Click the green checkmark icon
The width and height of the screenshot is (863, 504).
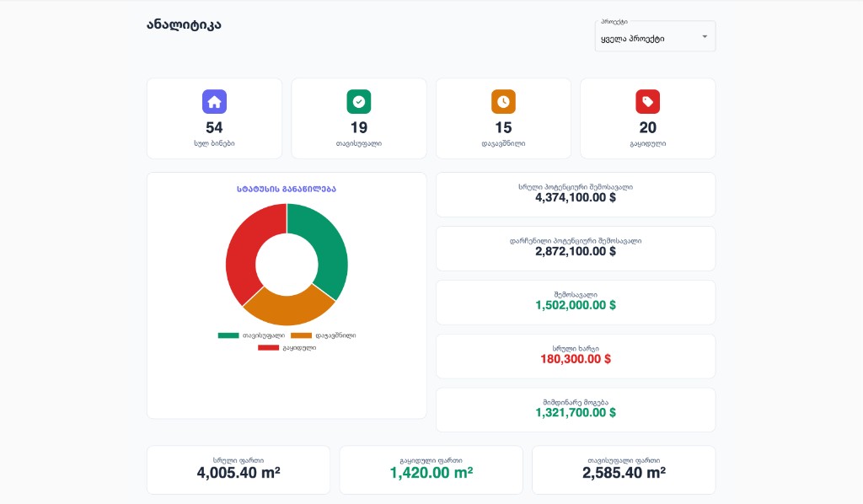pos(359,102)
